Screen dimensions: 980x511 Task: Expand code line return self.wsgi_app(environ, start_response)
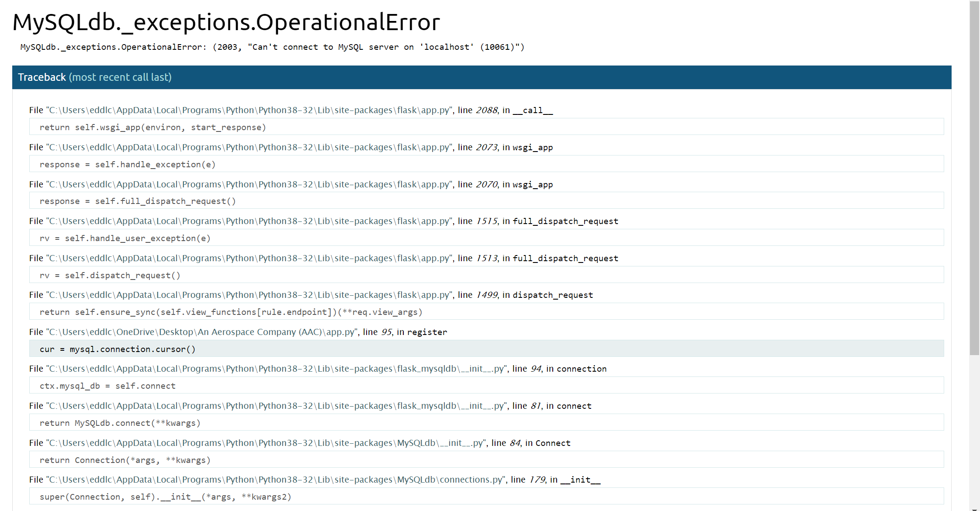click(486, 127)
